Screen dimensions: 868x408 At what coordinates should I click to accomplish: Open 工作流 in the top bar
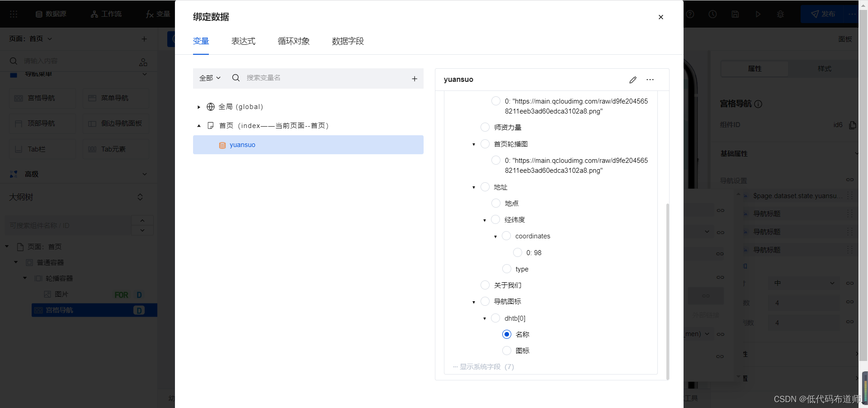[x=106, y=14]
